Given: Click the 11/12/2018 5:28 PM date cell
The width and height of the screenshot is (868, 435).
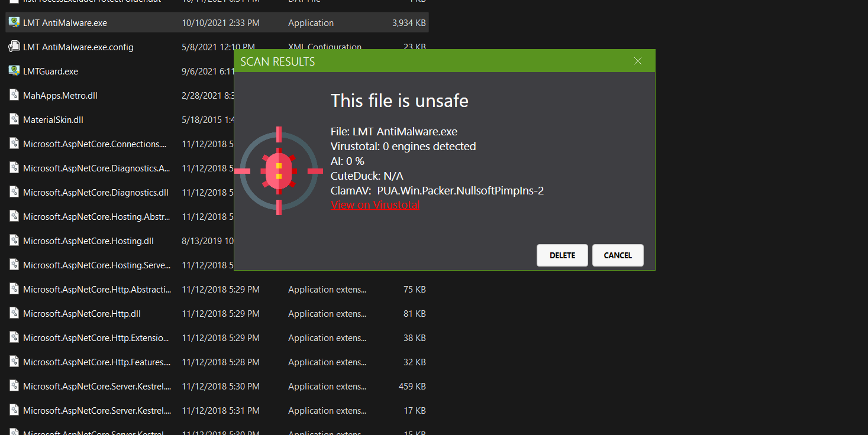Looking at the screenshot, I should pyautogui.click(x=221, y=362).
